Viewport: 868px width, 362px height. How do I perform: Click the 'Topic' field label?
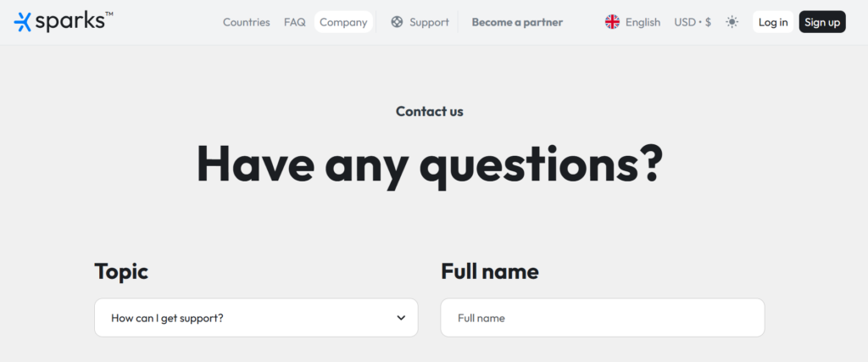[x=121, y=271]
